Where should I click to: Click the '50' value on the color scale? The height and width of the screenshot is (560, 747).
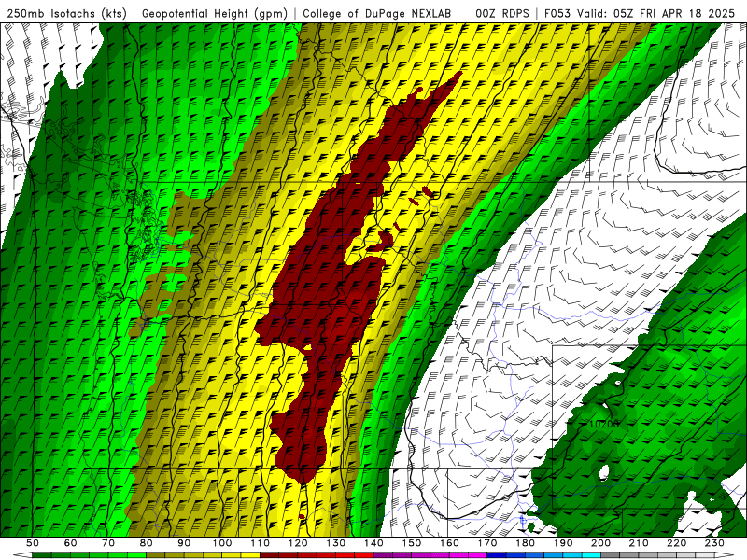pyautogui.click(x=33, y=543)
